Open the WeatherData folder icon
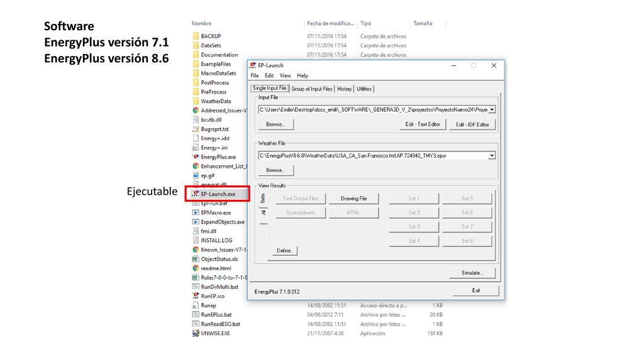Screen dimensions: 644x362 point(196,101)
